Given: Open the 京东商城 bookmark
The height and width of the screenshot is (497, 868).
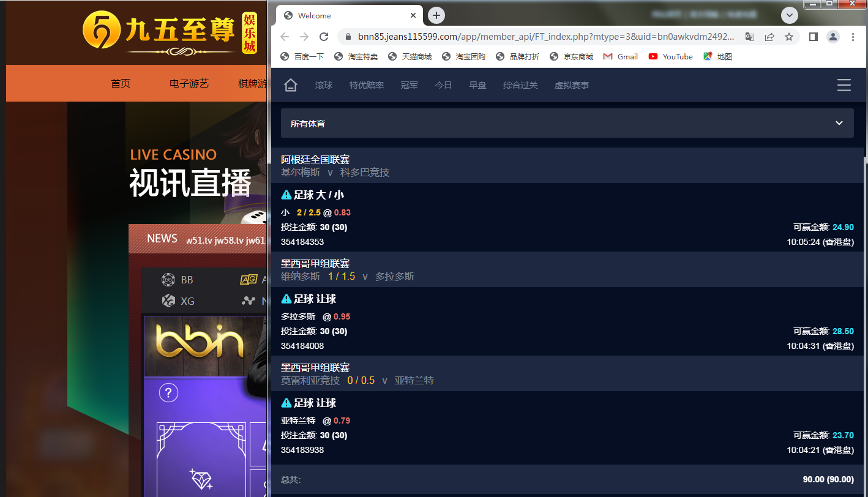Looking at the screenshot, I should tap(572, 56).
